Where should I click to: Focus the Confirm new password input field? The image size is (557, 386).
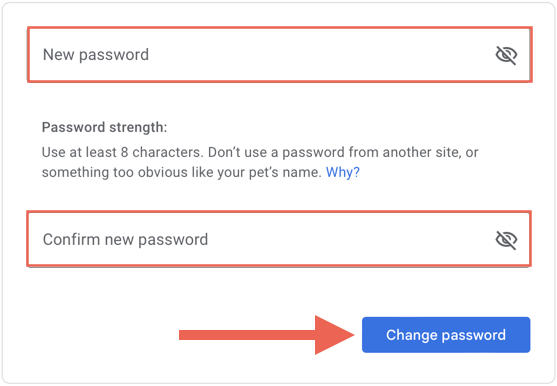click(279, 239)
